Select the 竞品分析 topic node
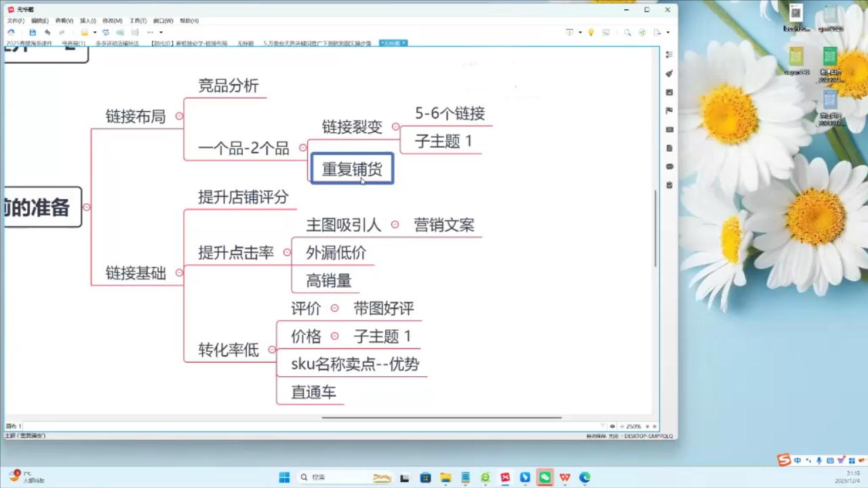868x488 pixels. 228,86
